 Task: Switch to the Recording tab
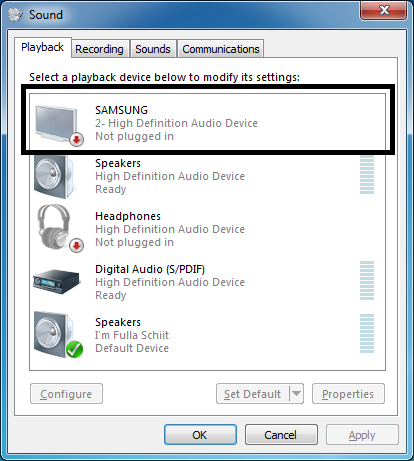[99, 49]
